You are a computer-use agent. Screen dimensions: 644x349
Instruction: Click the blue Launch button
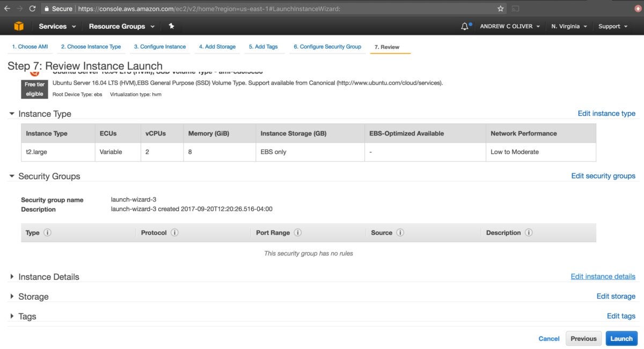621,339
